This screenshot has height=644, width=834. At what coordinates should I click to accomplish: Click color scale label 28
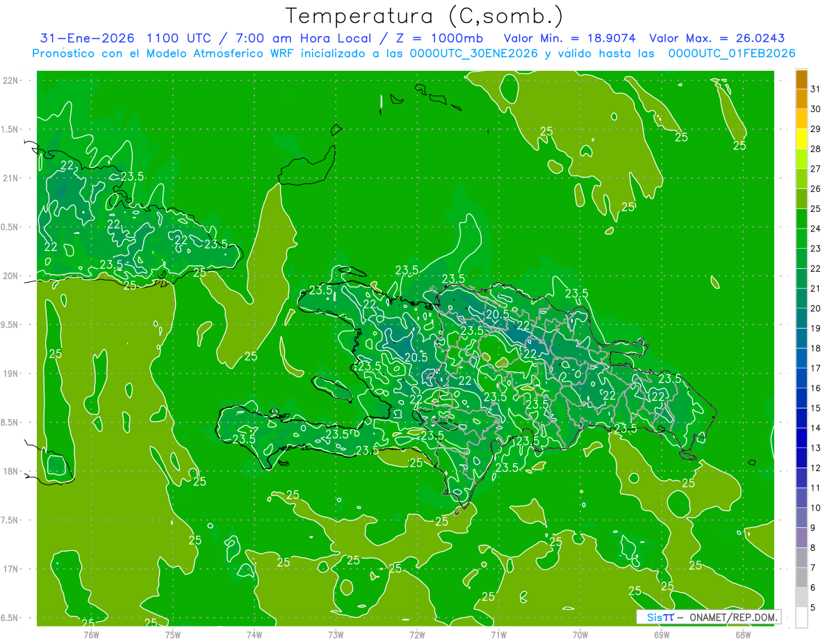pyautogui.click(x=816, y=149)
